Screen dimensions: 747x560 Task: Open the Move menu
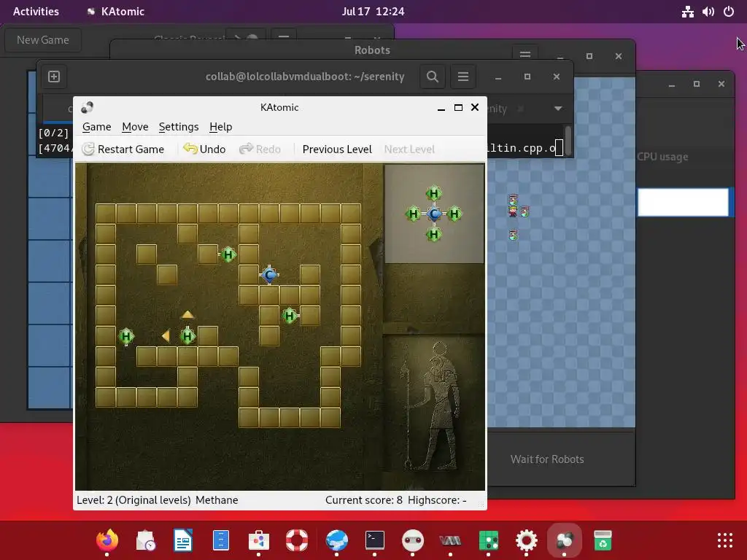[x=135, y=127]
